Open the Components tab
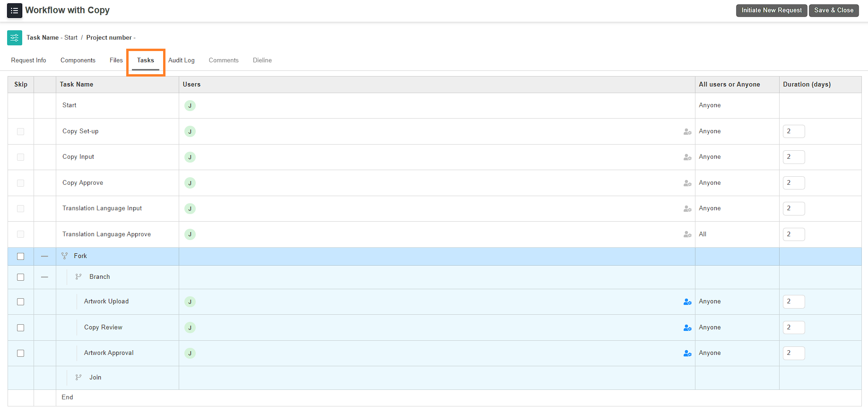Screen dimensions: 868x414 point(78,60)
